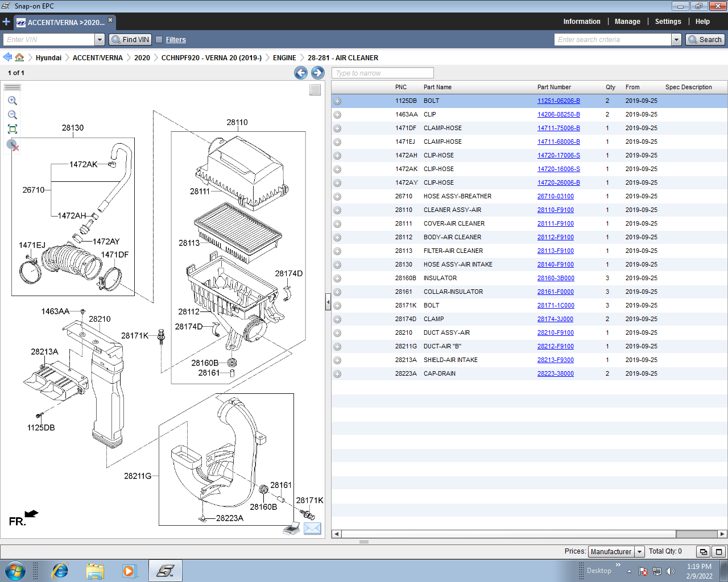Open the VIN entry dropdown arrow

[x=100, y=40]
